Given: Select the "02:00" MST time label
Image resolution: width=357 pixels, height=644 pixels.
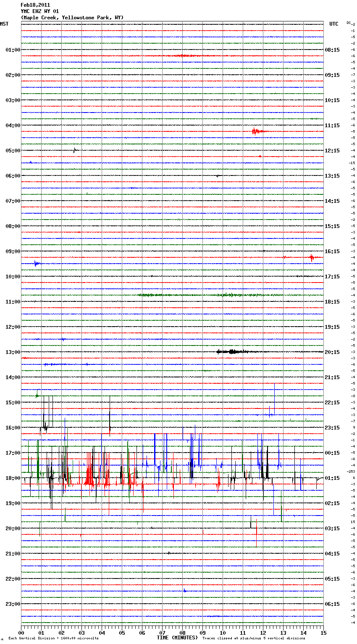Looking at the screenshot, I should click(x=13, y=75).
